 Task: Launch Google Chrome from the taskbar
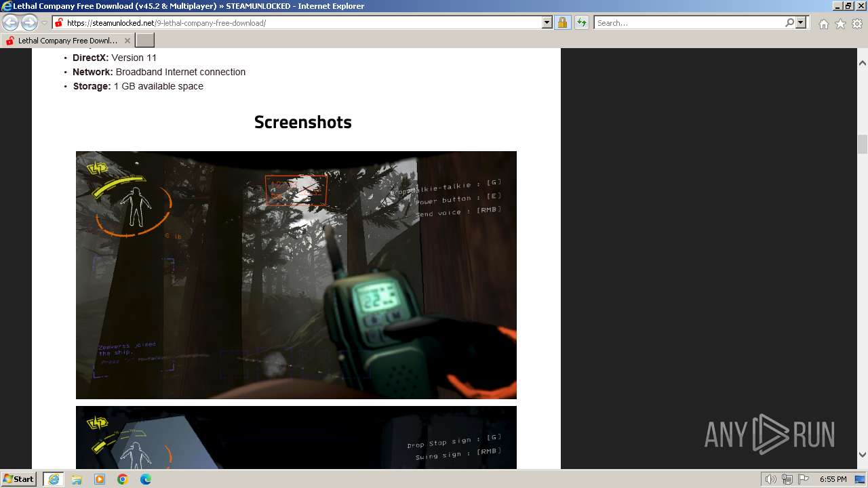123,479
